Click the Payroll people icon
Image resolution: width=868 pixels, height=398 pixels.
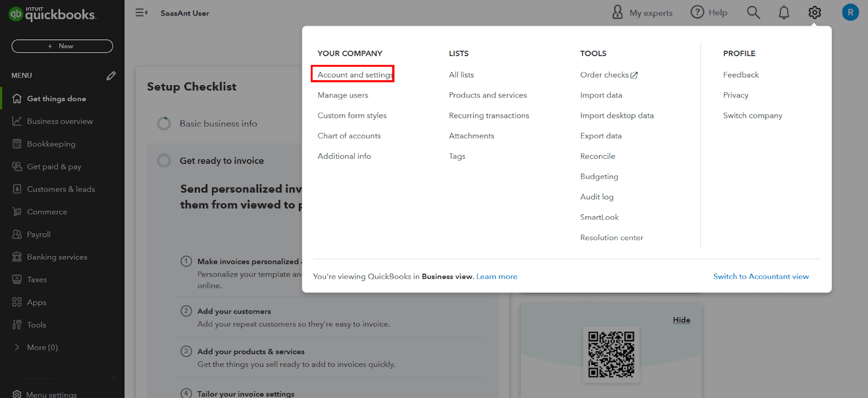tap(17, 234)
